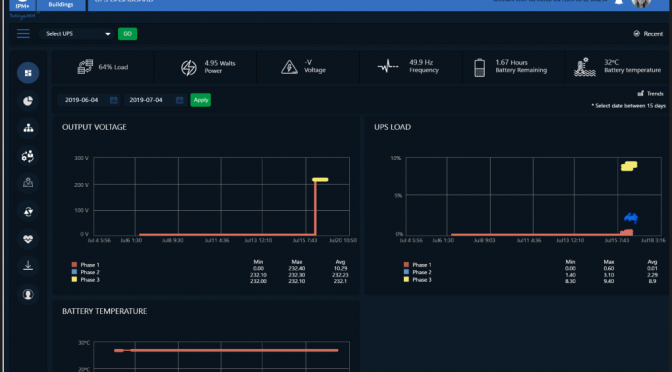Open the recycle triangles icon in sidebar
Screen dimensions: 672x372
click(28, 211)
